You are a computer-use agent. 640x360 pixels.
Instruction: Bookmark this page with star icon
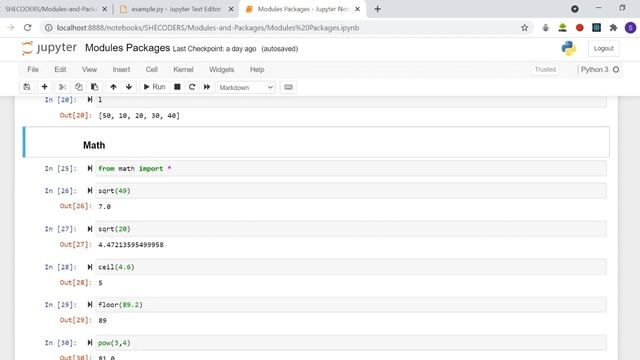point(524,28)
